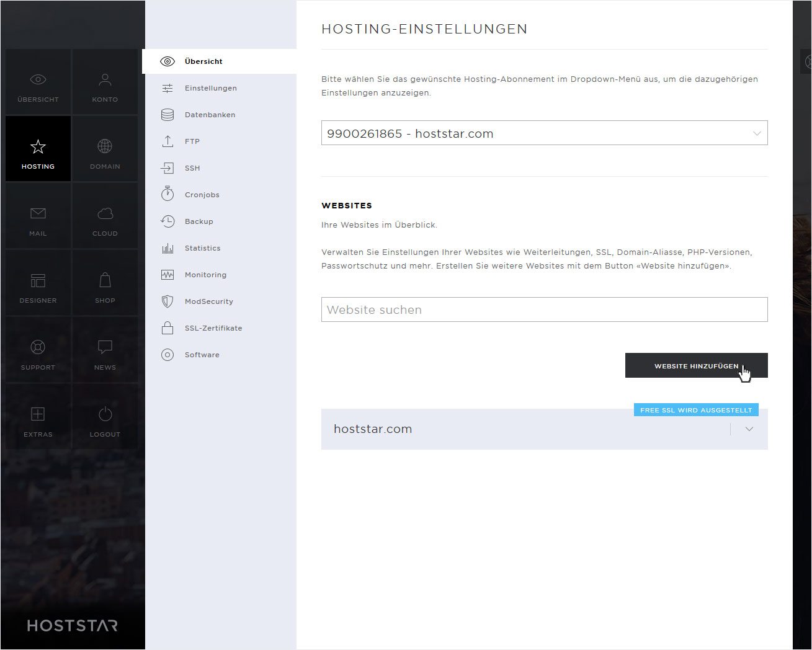Open the News speech bubble tile
This screenshot has height=650, width=812.
105,350
